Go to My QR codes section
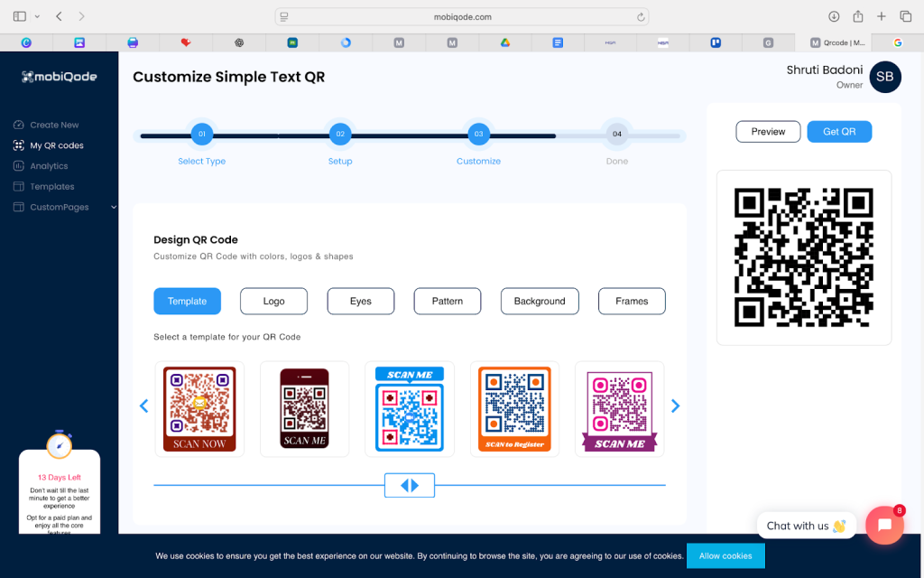This screenshot has height=578, width=924. (x=56, y=145)
